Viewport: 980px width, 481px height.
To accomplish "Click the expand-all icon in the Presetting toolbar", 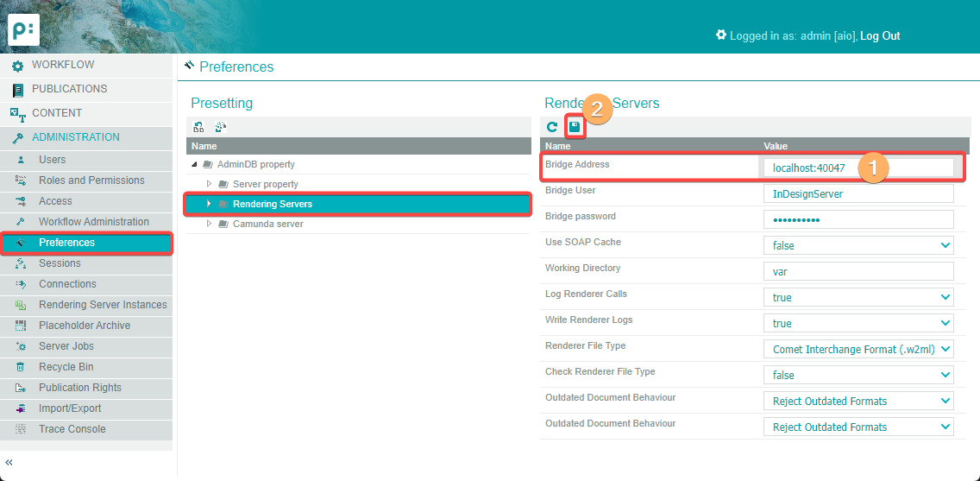I will pyautogui.click(x=198, y=127).
